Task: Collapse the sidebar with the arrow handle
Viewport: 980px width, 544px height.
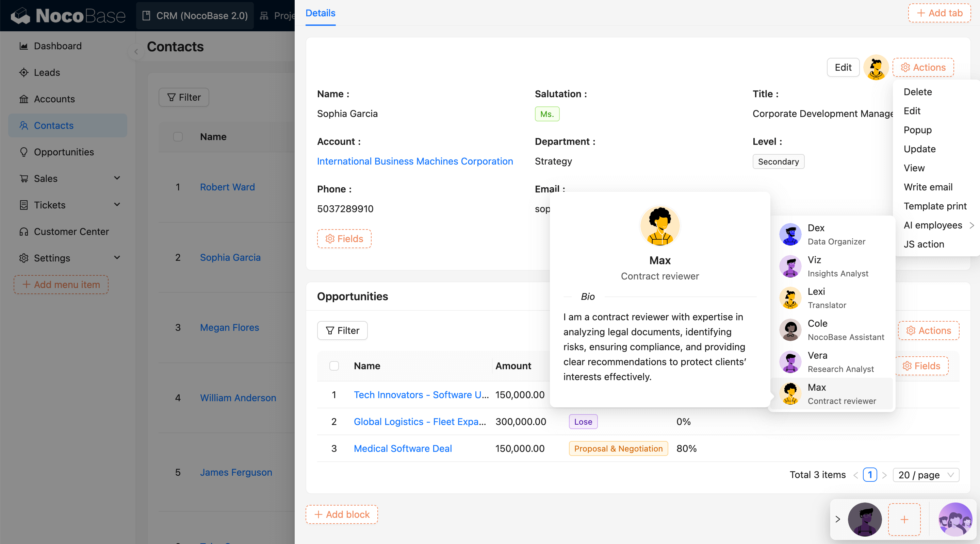Action: [x=136, y=52]
